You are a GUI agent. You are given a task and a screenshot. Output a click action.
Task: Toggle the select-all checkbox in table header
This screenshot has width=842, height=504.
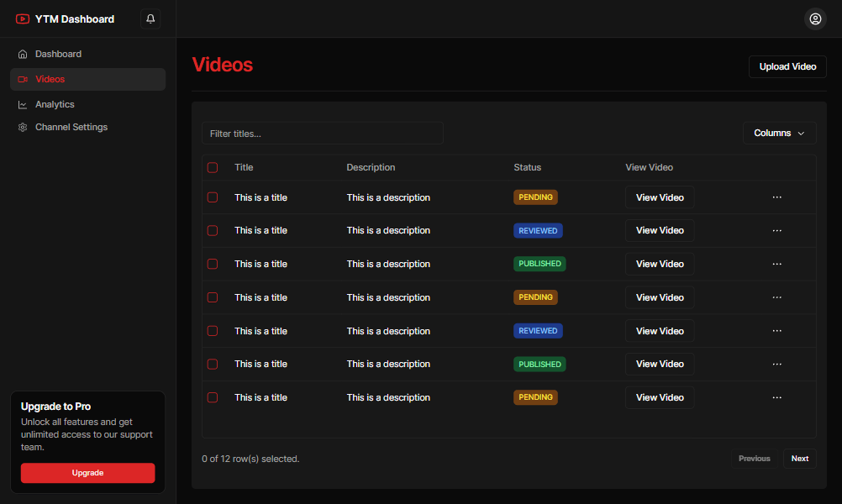tap(213, 167)
